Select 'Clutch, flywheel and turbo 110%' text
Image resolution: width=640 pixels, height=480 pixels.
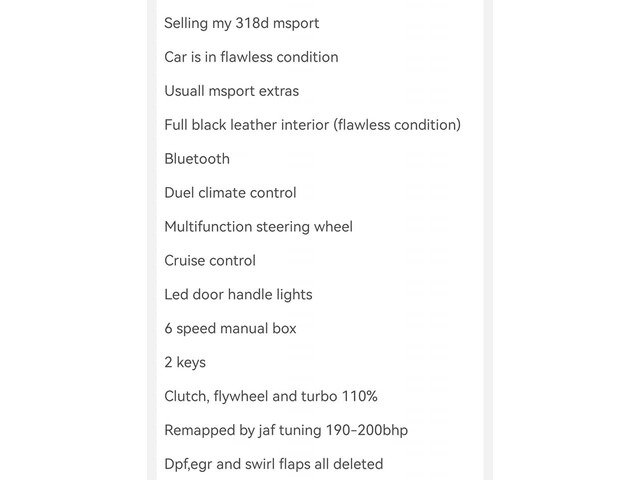271,396
